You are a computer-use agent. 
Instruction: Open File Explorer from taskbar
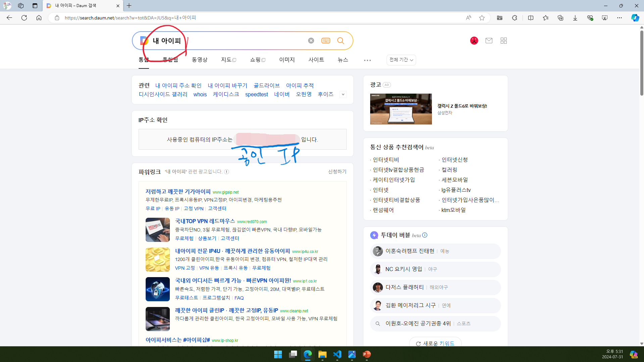(x=323, y=354)
